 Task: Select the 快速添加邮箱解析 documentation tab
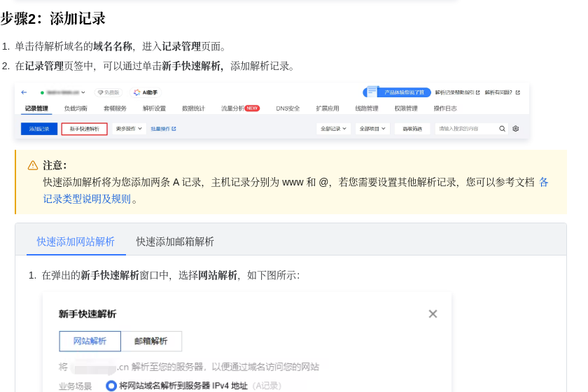[175, 241]
